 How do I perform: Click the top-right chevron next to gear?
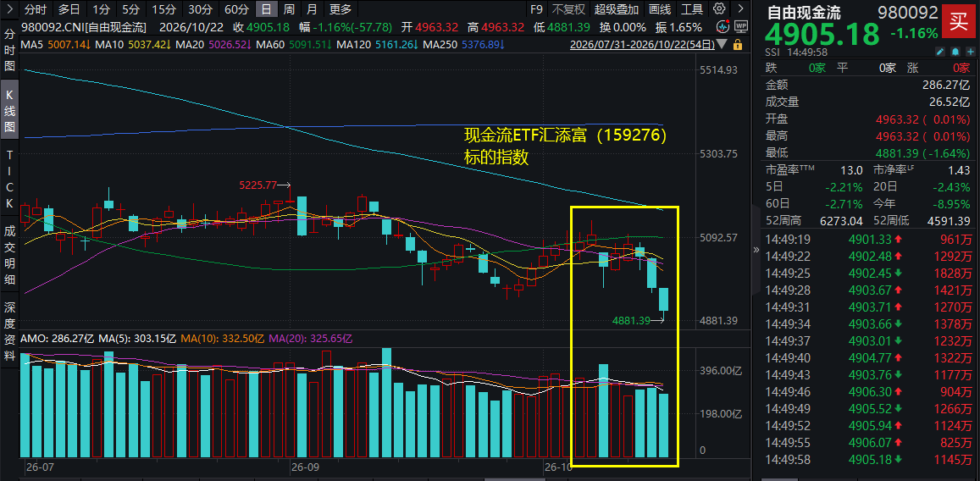tap(740, 8)
